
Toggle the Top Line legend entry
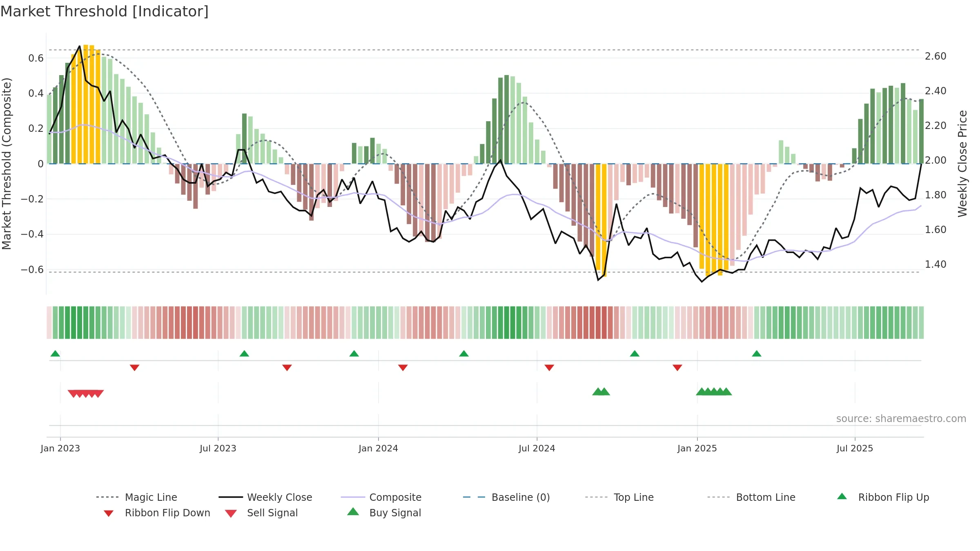619,497
